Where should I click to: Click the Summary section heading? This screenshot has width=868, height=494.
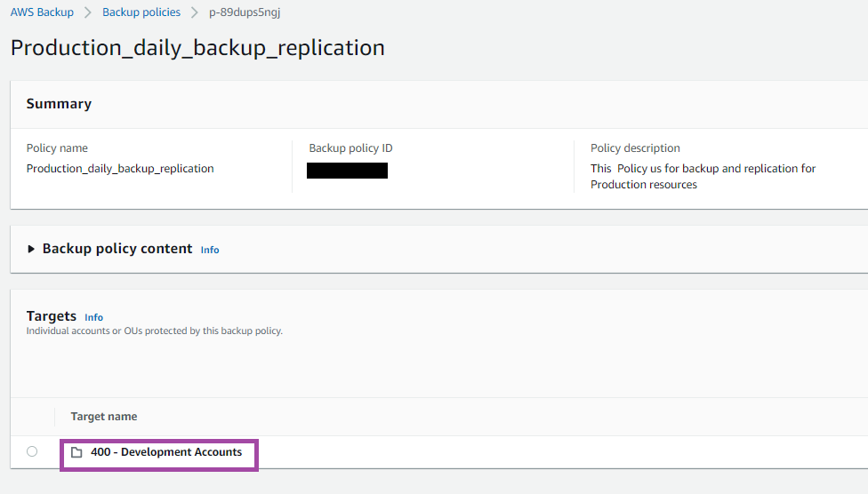[59, 104]
